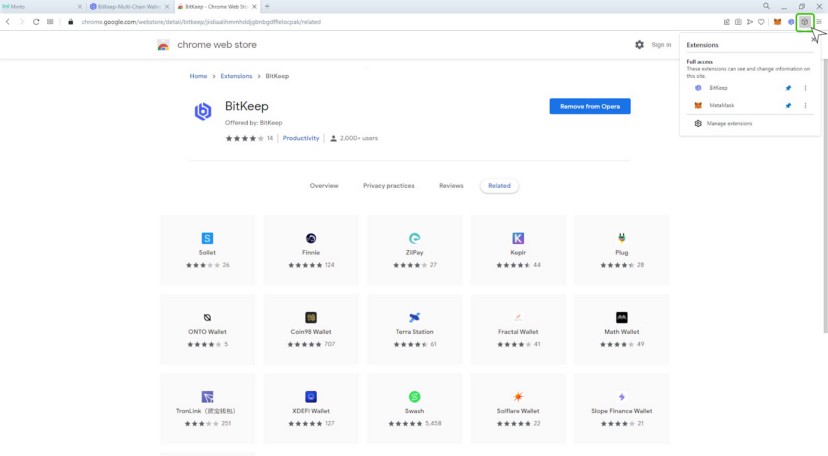828x456 pixels.
Task: Click Remove from Opera button
Action: pyautogui.click(x=590, y=106)
